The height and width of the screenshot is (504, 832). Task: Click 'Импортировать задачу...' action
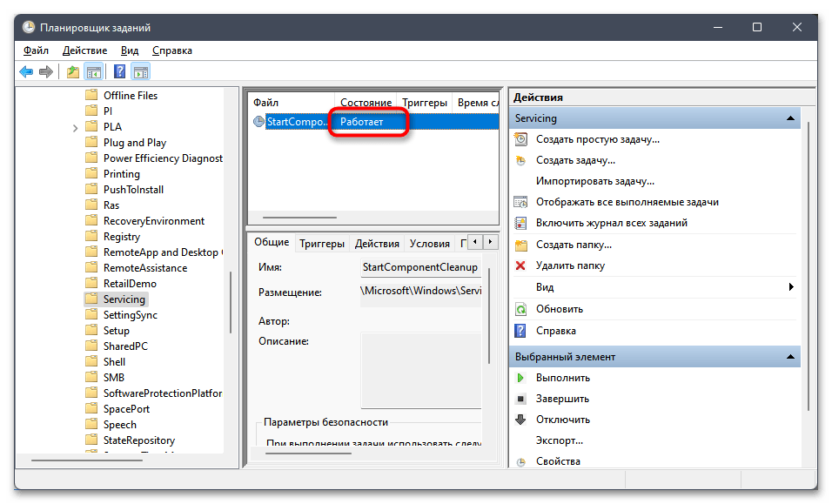594,181
